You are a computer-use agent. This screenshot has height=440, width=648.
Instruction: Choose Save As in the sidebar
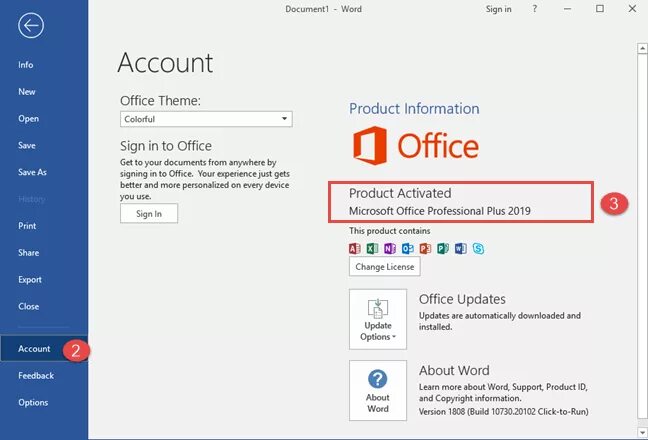[32, 172]
